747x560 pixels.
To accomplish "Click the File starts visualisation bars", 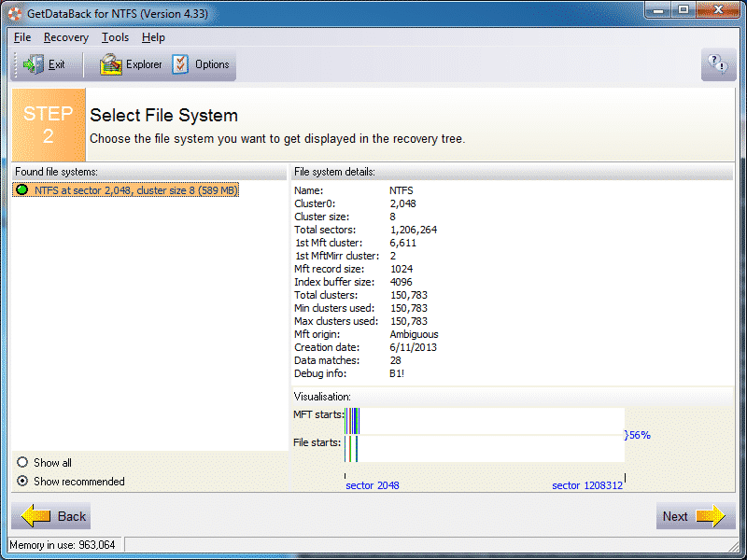I will pyautogui.click(x=351, y=448).
